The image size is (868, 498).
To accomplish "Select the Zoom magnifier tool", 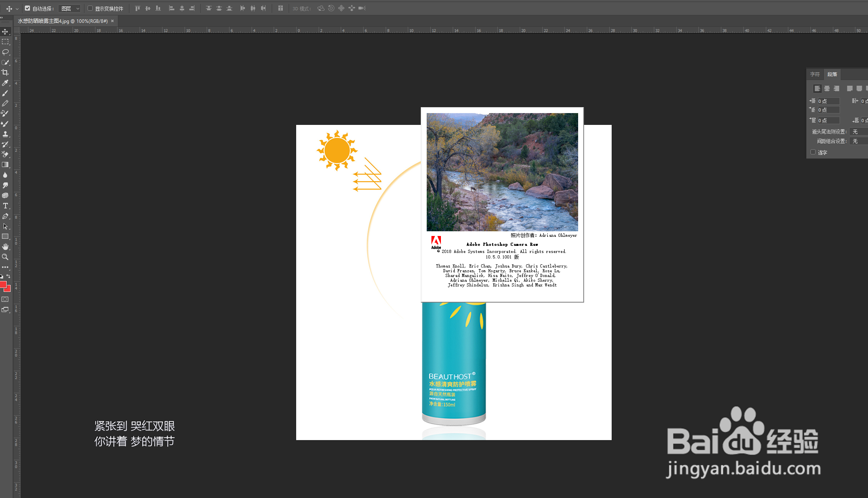I will [5, 257].
